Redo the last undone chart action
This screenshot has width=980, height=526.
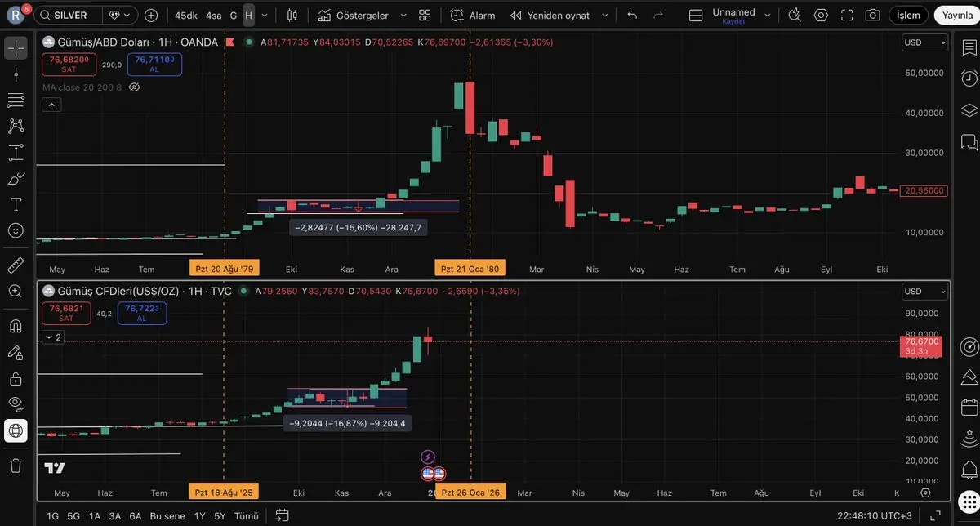(x=658, y=16)
